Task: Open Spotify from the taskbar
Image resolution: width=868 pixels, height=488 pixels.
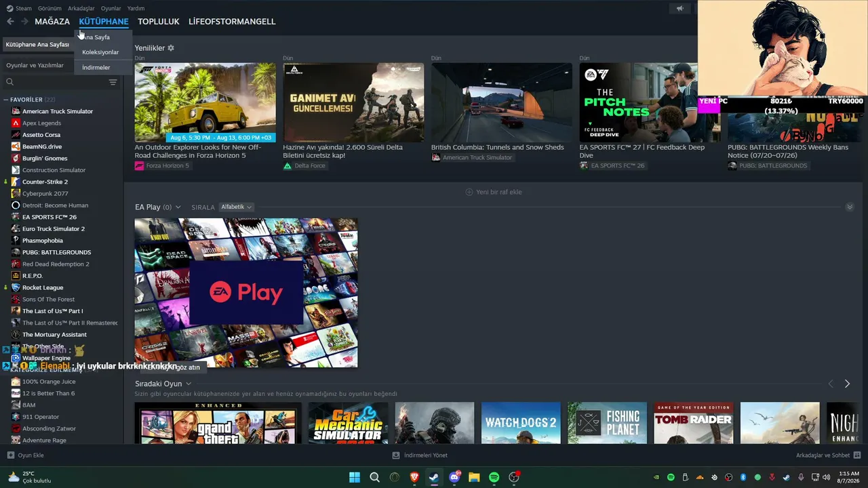Action: point(494,477)
